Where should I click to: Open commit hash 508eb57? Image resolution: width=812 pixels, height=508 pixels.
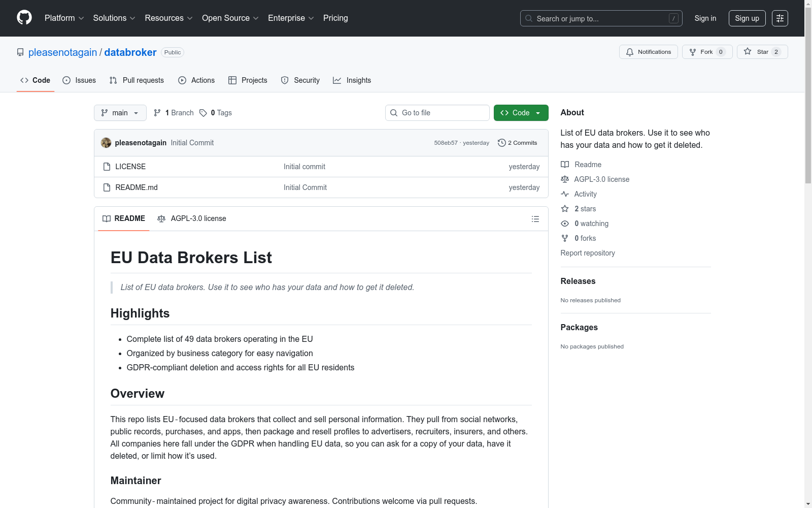446,143
